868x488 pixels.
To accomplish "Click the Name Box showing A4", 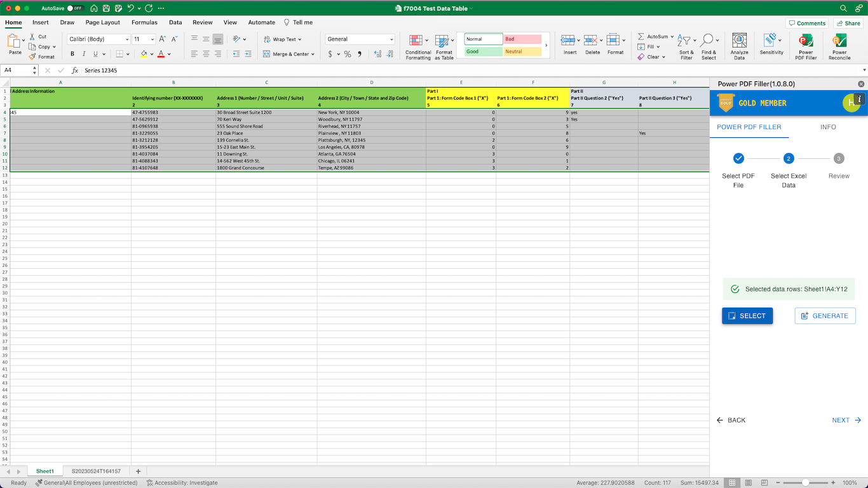I will tap(17, 70).
